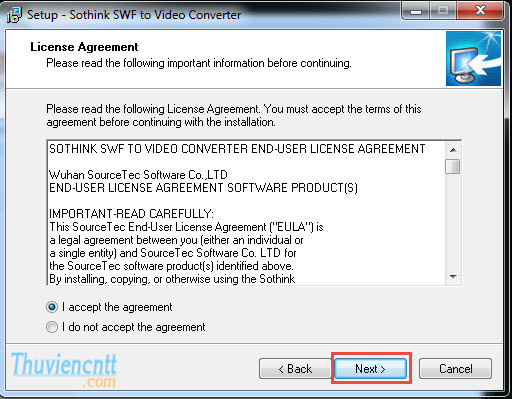Click the license scrollbar down arrow
Image resolution: width=512 pixels, height=399 pixels.
click(x=453, y=277)
